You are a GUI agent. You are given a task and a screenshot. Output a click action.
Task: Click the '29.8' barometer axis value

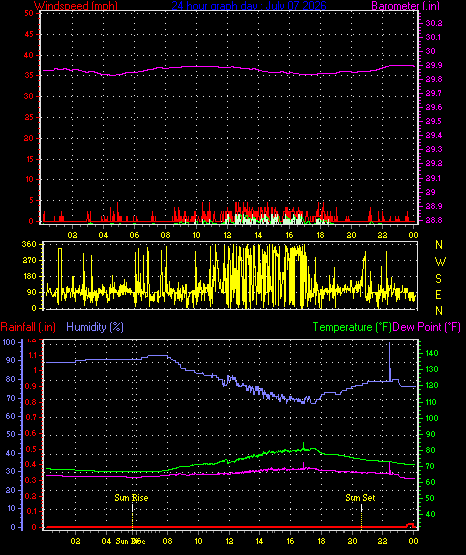(434, 79)
